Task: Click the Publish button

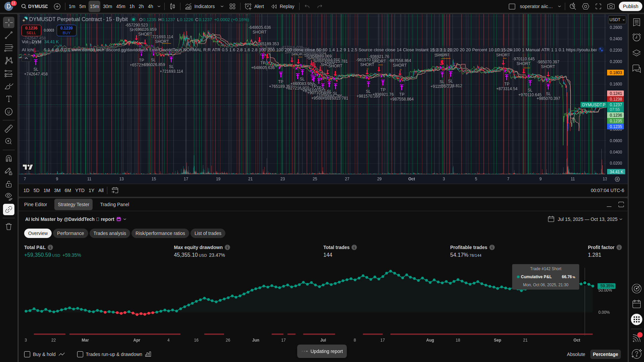Action: [x=630, y=6]
